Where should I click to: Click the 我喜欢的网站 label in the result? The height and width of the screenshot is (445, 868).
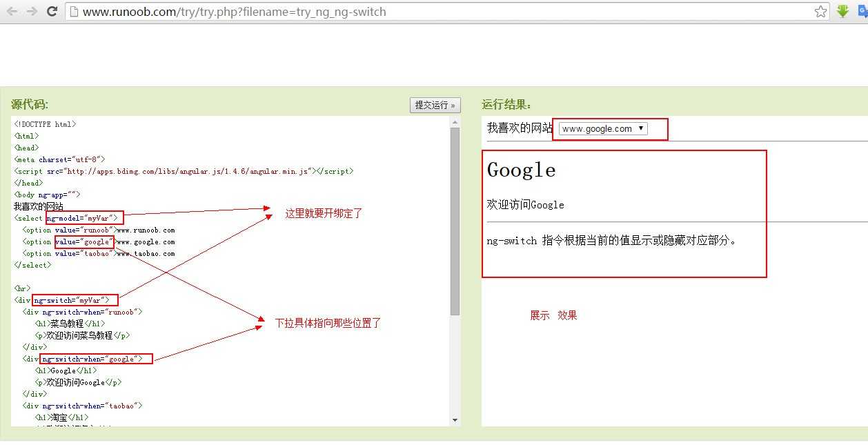tap(520, 128)
